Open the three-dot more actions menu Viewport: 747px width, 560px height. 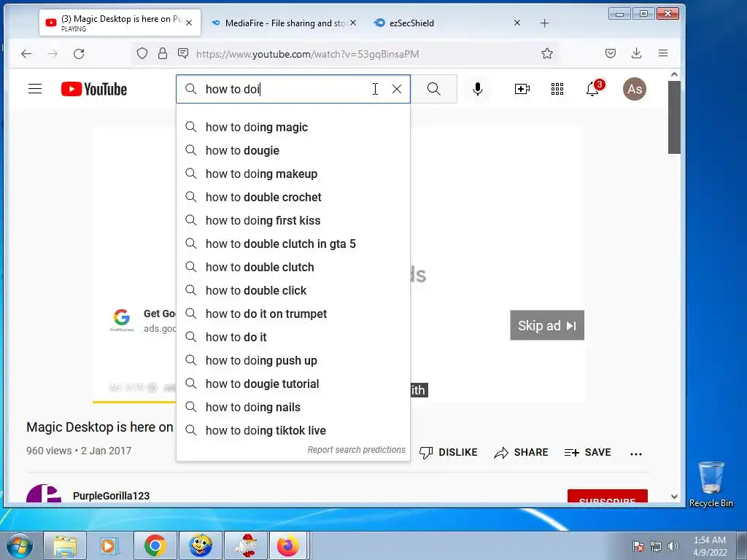point(636,454)
